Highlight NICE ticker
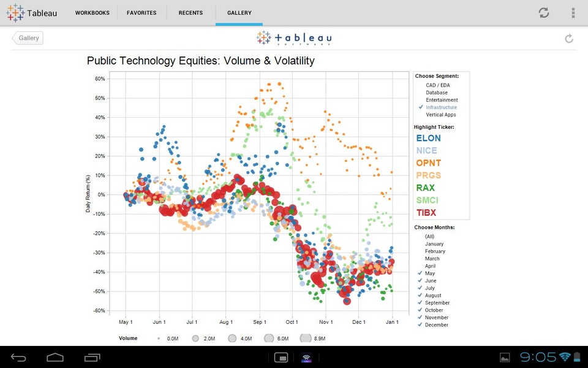This screenshot has width=588, height=368. click(426, 151)
